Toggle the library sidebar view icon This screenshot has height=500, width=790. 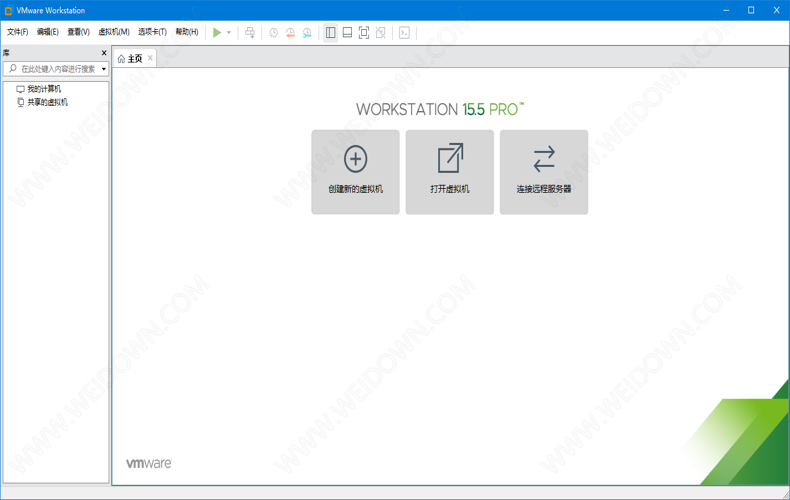(331, 32)
